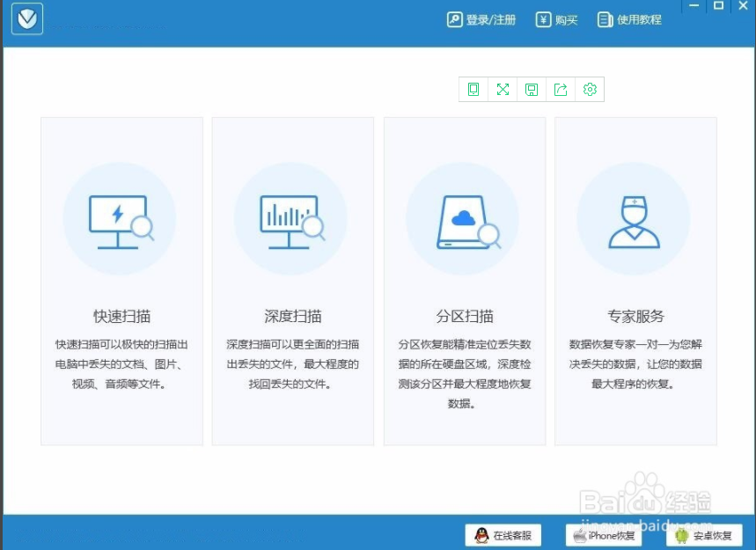Viewport: 756px width, 550px height.
Task: Click the description text under 深度扫描
Action: point(293,364)
